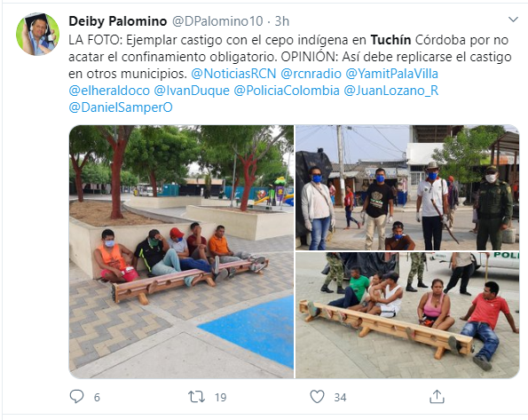Open the @elheraldoco mention
The width and height of the screenshot is (528, 420).
point(109,91)
